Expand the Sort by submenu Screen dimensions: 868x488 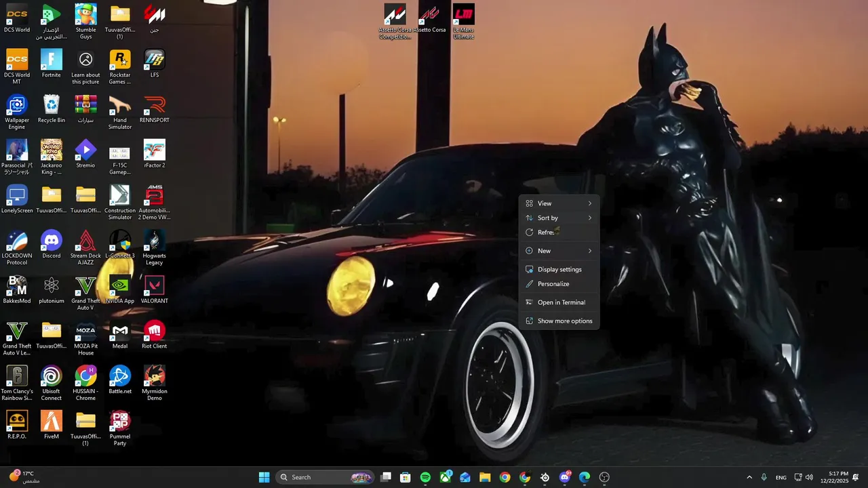tap(559, 218)
